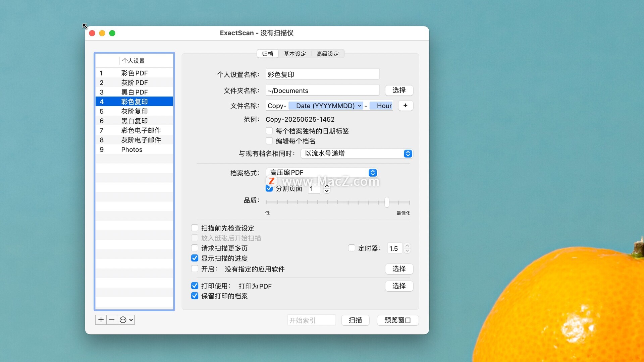Edit the 文件夹名称 path field
Viewport: 644px width, 362px height.
(x=322, y=90)
